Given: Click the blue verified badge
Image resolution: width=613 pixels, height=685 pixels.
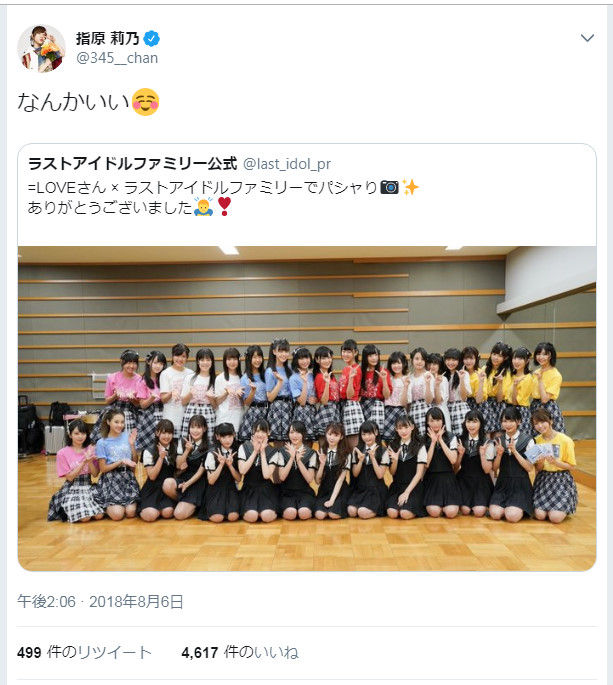Looking at the screenshot, I should pyautogui.click(x=152, y=39).
